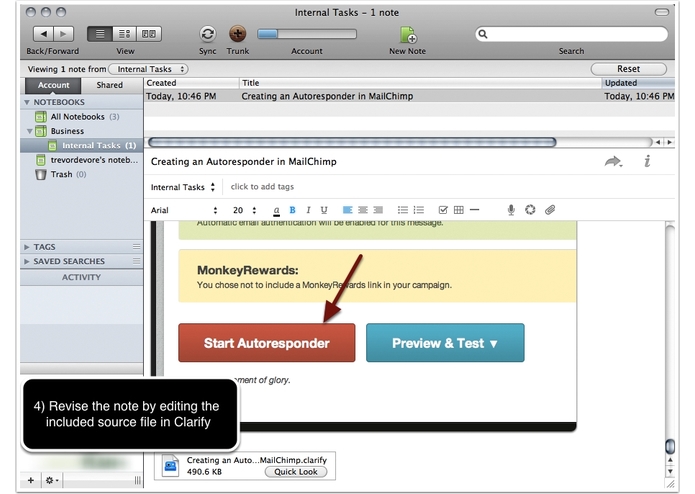Open the Internal Tasks notebook filter dropdown
Screen dimensions: 695x494
tap(149, 69)
